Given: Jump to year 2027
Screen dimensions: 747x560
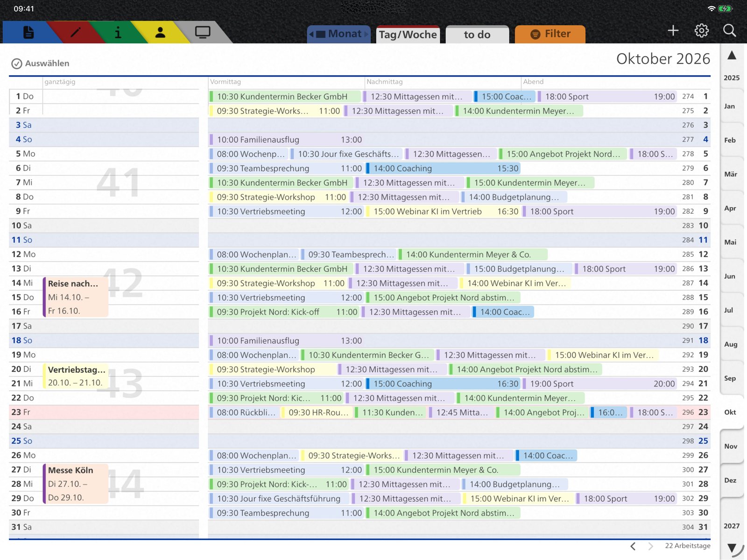Looking at the screenshot, I should 732,526.
